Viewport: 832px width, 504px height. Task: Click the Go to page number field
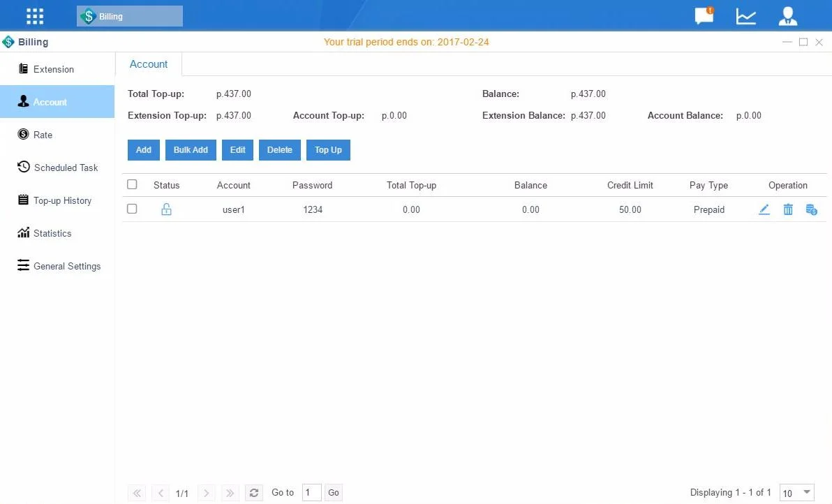(311, 493)
